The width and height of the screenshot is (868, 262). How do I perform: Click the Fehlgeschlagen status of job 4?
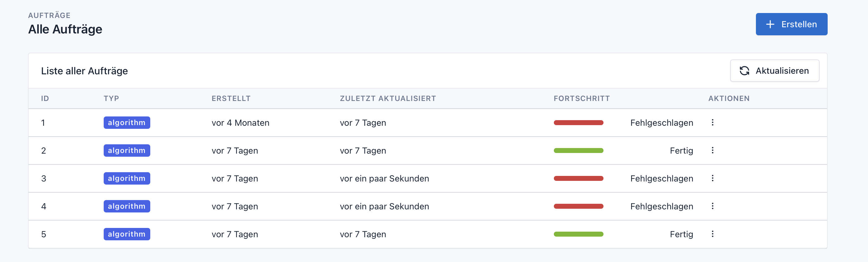pyautogui.click(x=662, y=207)
